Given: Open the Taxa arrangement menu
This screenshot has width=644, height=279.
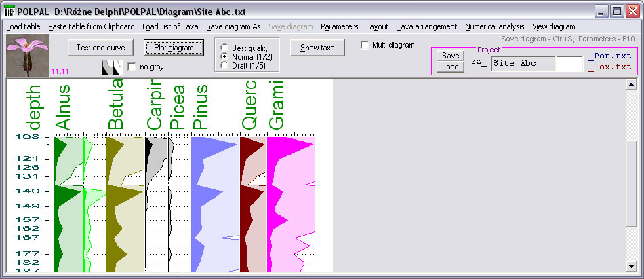Looking at the screenshot, I should [x=426, y=26].
